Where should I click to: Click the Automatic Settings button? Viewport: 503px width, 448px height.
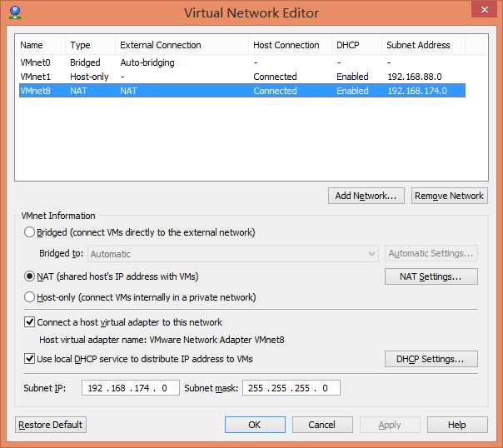click(x=431, y=253)
